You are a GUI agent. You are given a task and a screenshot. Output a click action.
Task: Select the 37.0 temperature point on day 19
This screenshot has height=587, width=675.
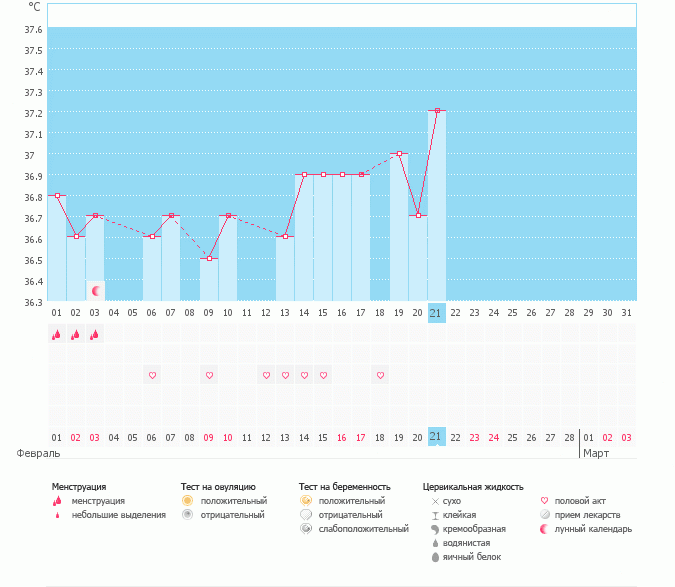coord(399,154)
